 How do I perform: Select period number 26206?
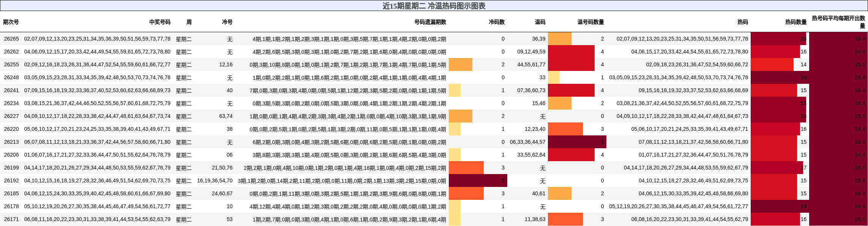tap(11, 155)
